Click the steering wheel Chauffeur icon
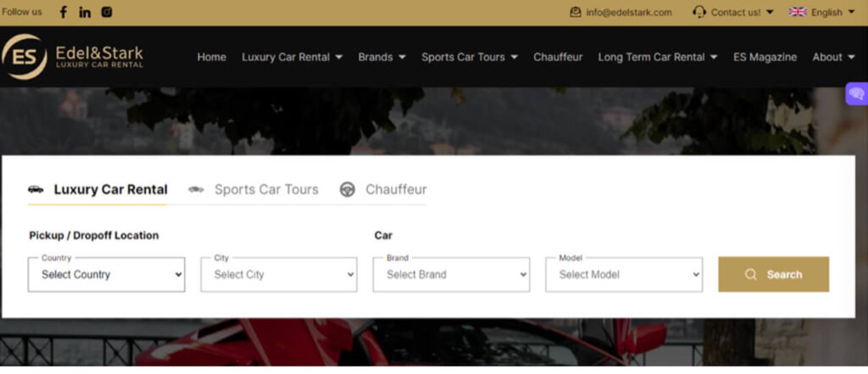 [347, 189]
